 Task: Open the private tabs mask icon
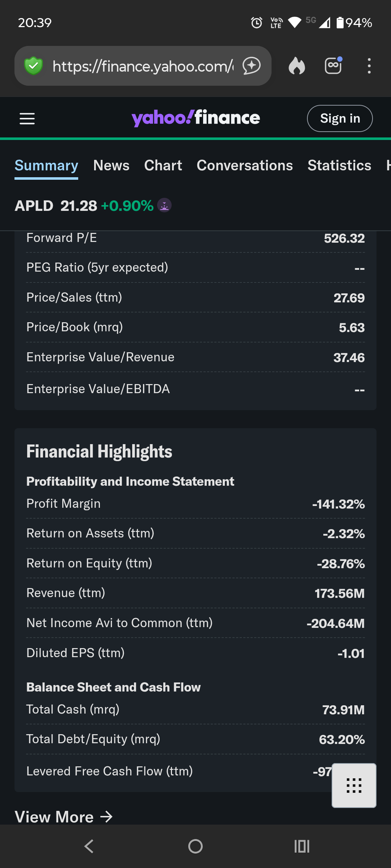coord(333,66)
